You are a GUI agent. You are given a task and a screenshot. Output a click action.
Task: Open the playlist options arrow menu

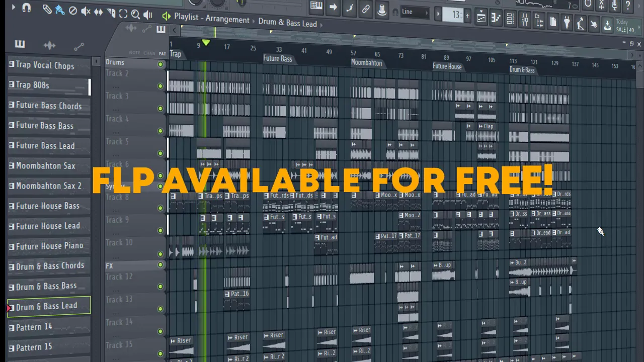click(x=14, y=7)
